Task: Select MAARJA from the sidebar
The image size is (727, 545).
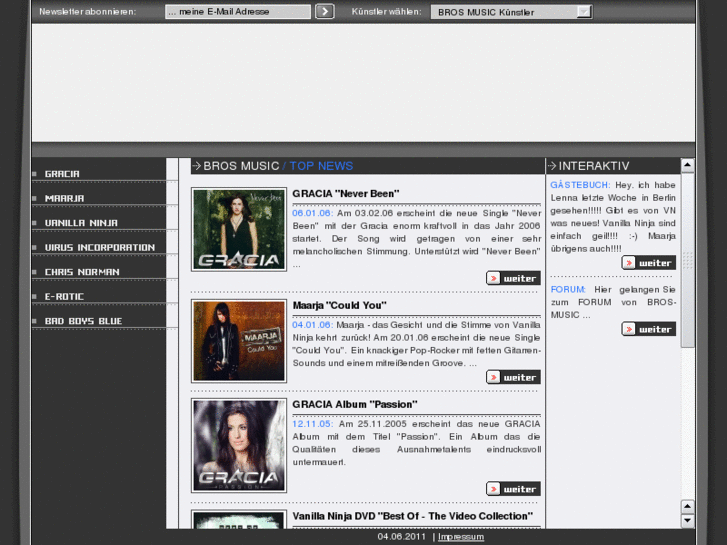Action: pos(65,198)
